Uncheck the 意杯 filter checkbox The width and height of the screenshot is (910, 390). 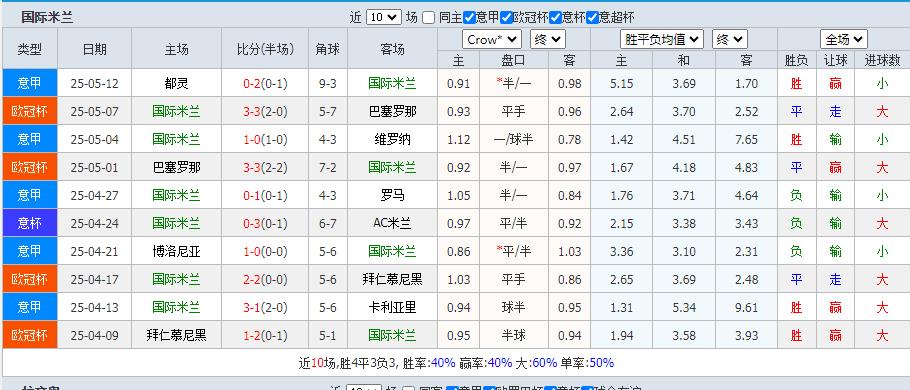tap(555, 17)
